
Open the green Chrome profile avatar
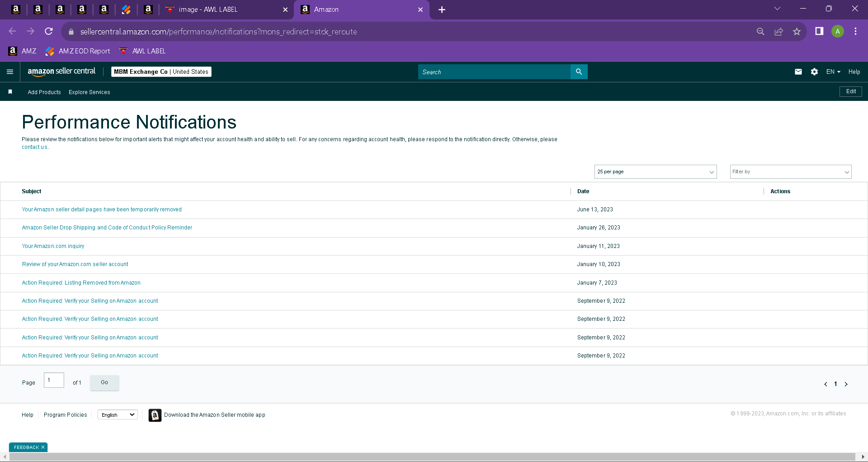pyautogui.click(x=838, y=31)
